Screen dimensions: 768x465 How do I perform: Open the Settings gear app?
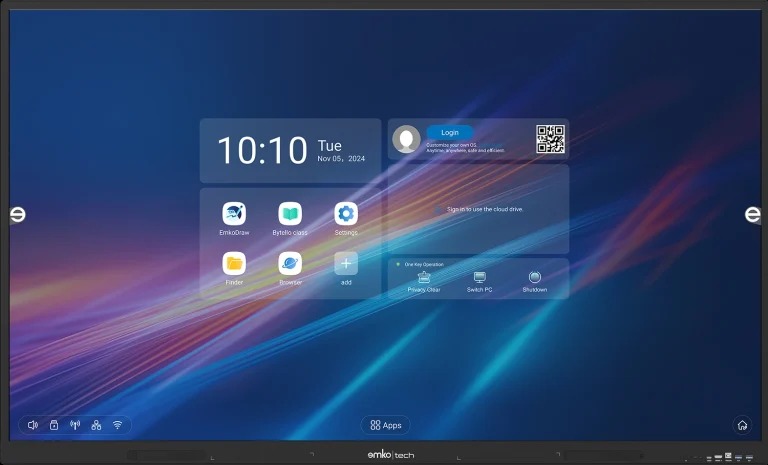pyautogui.click(x=346, y=213)
